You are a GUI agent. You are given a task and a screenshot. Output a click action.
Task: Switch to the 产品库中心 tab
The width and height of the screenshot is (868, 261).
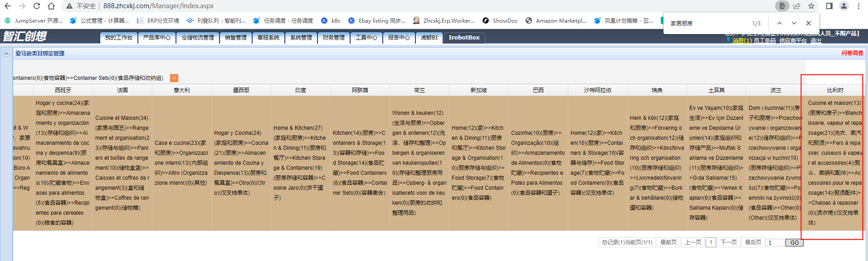pos(156,38)
